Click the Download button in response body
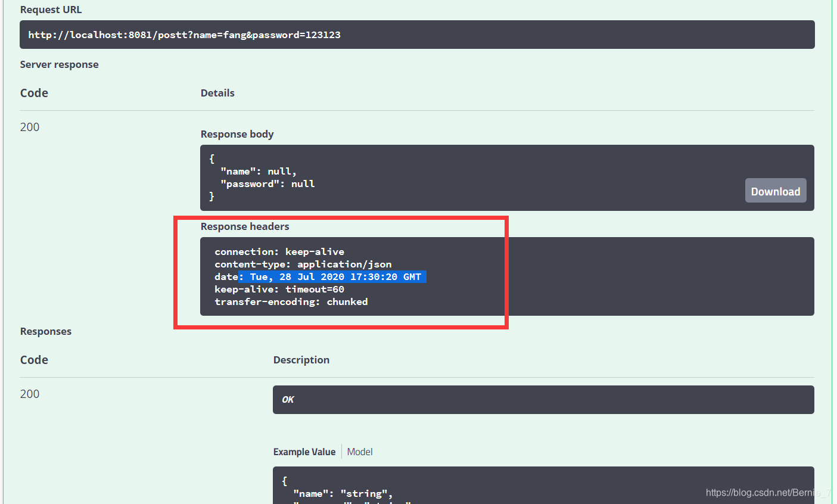The height and width of the screenshot is (504, 837). click(775, 191)
